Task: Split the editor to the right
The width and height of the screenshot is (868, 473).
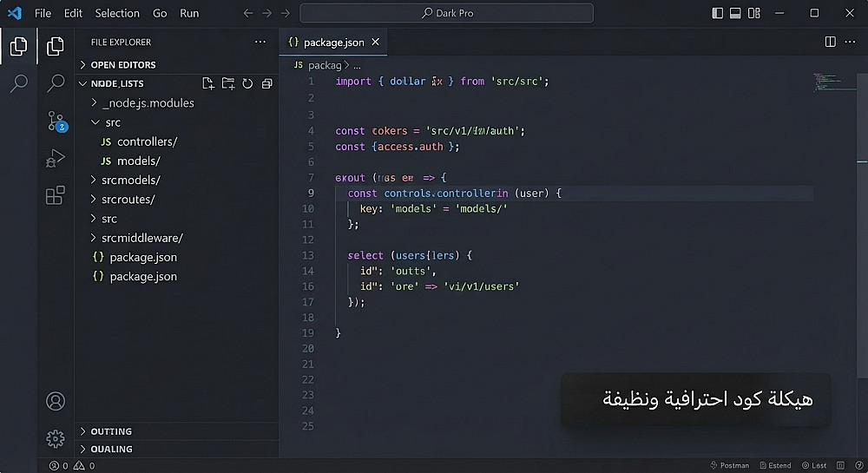Action: [x=830, y=42]
